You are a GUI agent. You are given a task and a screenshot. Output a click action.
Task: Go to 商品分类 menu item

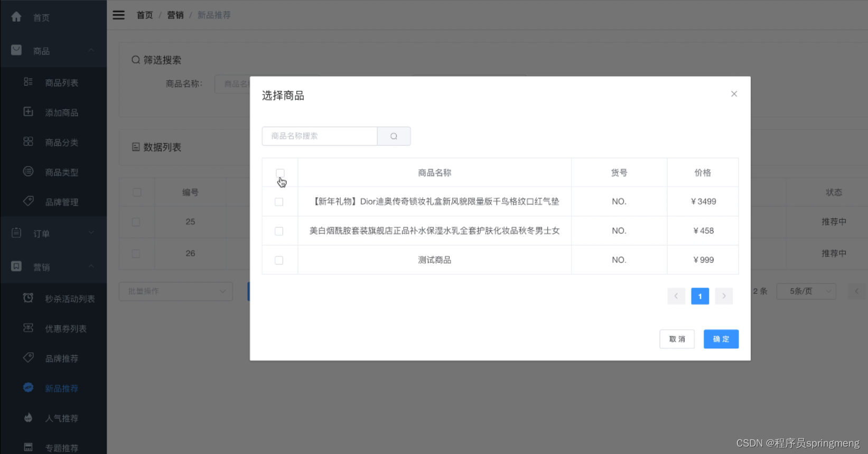tap(61, 143)
